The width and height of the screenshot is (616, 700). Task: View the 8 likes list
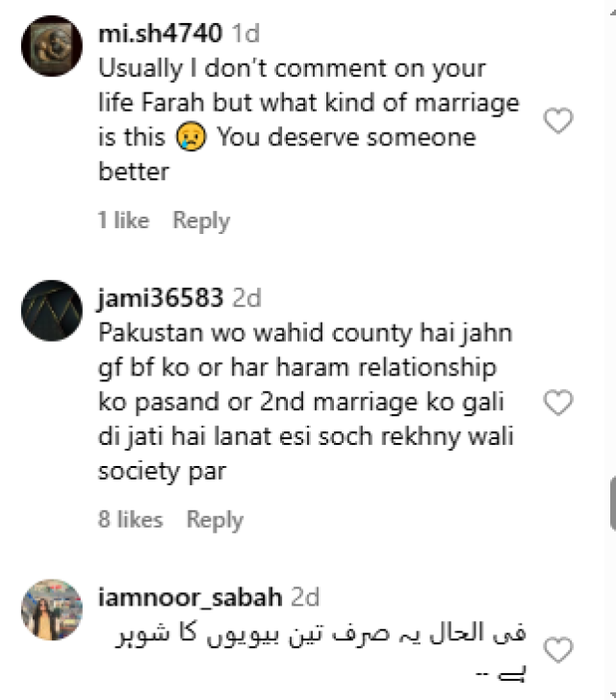tap(130, 519)
